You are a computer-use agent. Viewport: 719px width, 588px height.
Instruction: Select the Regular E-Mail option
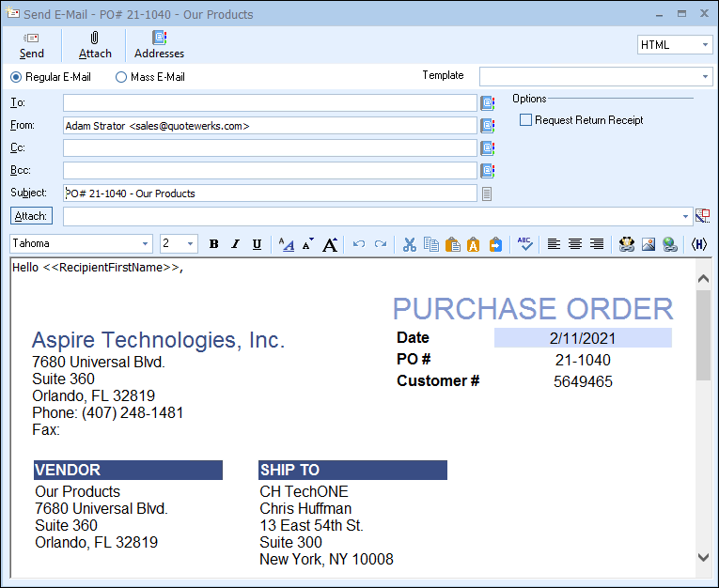[16, 77]
